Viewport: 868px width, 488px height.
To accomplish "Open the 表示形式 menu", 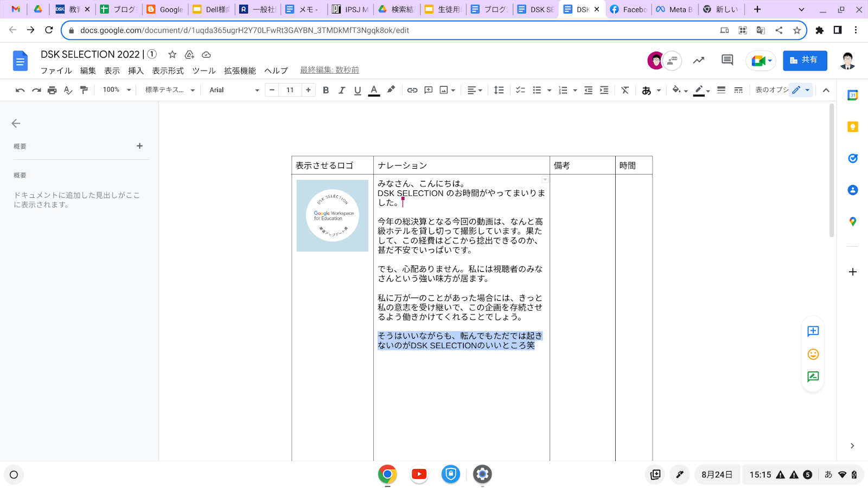I will click(x=168, y=70).
